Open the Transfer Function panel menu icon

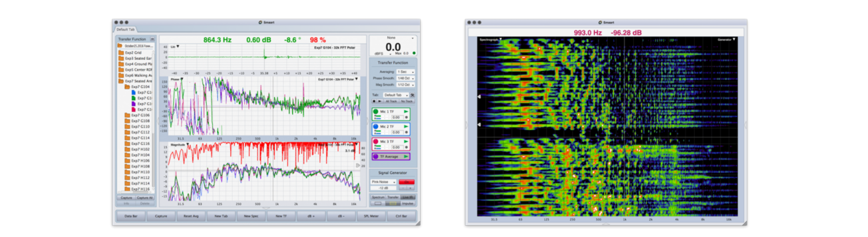[x=152, y=39]
